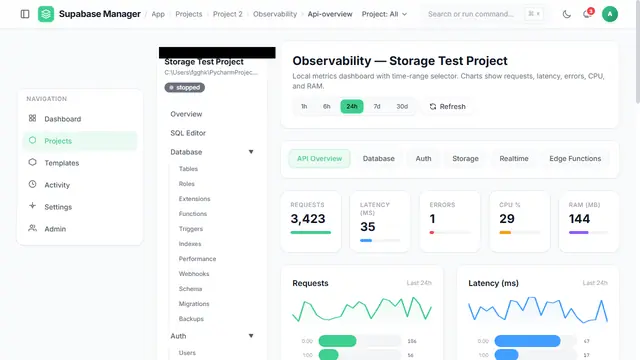Toggle the sidebar panel icon
The image size is (640, 360).
point(25,14)
